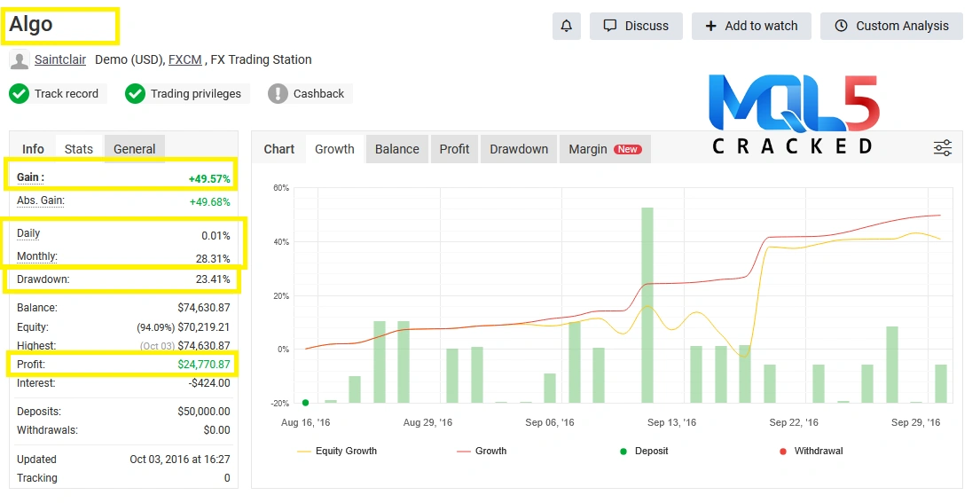Click the Saintclair user avatar icon
The height and width of the screenshot is (503, 980).
[x=19, y=60]
